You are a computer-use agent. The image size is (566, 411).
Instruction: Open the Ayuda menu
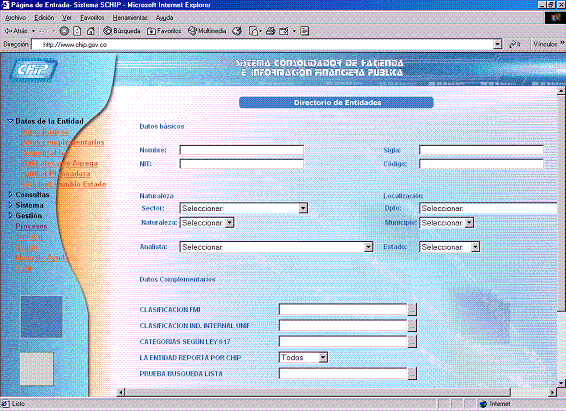[x=164, y=18]
